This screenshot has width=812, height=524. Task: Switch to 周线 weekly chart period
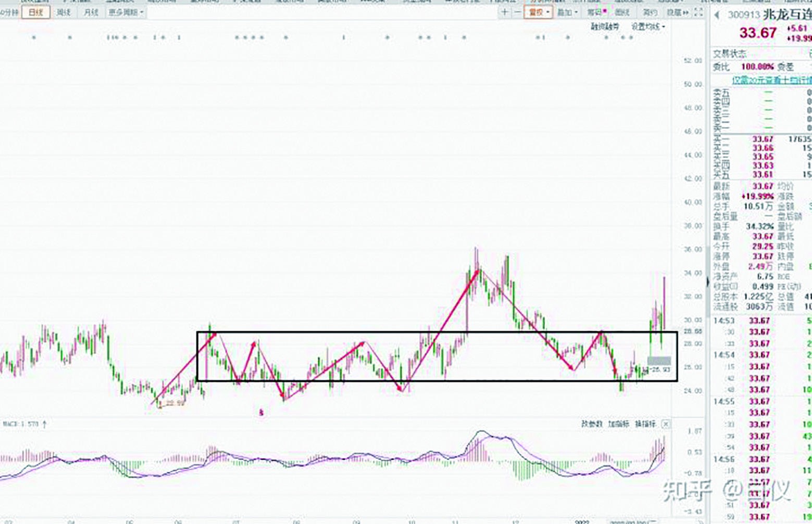click(64, 12)
